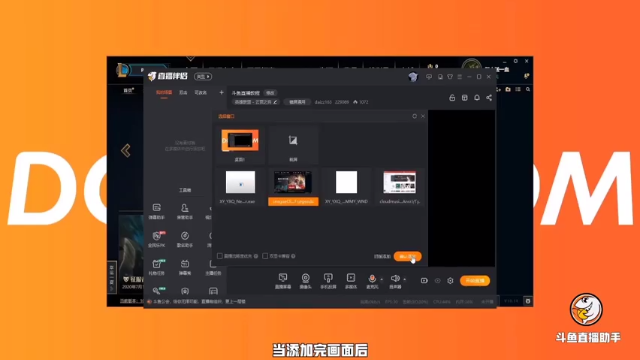Click the share icon near preview
Image resolution: width=640 pixels, height=360 pixels.
pyautogui.click(x=489, y=98)
